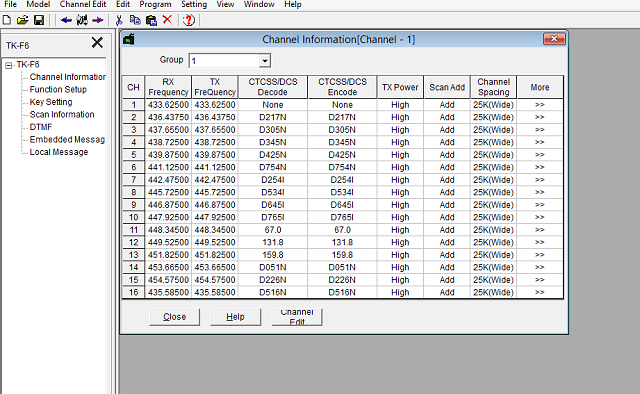Click the Paste clipboard icon
640x394 pixels.
151,20
